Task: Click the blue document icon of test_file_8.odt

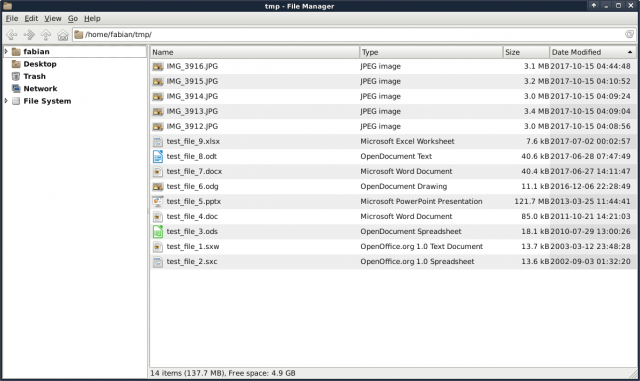Action: click(x=158, y=156)
